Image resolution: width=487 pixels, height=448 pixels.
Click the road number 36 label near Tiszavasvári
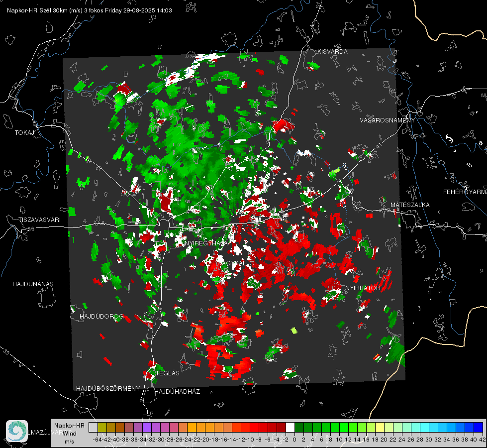[31, 229]
